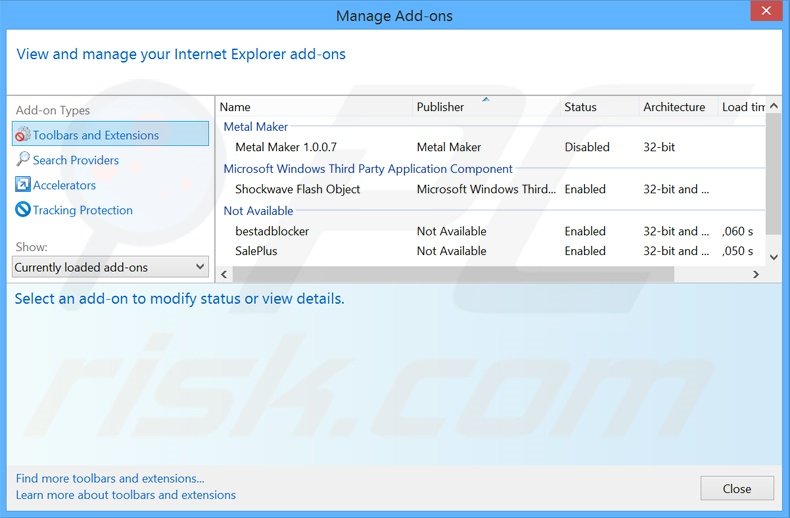Select the bestadblocker add-on row
This screenshot has height=518, width=790.
point(272,231)
